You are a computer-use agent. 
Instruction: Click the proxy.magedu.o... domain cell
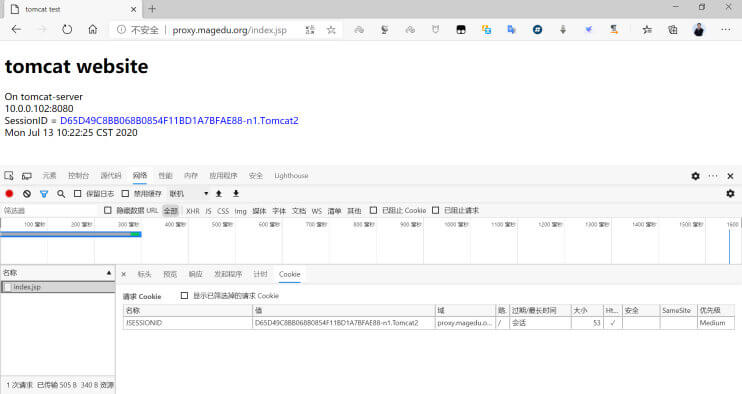[x=465, y=323]
